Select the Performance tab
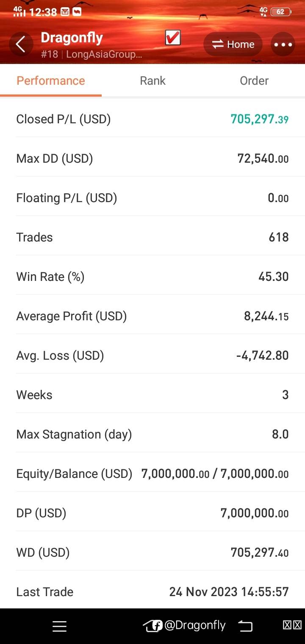This screenshot has height=644, width=305. 51,80
